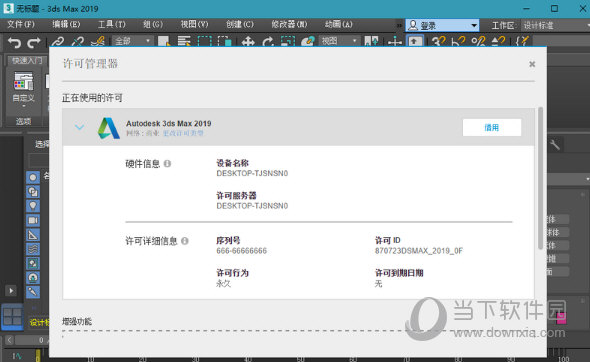
Task: Click the 快速入门 tab on the ribbon
Action: click(x=27, y=60)
